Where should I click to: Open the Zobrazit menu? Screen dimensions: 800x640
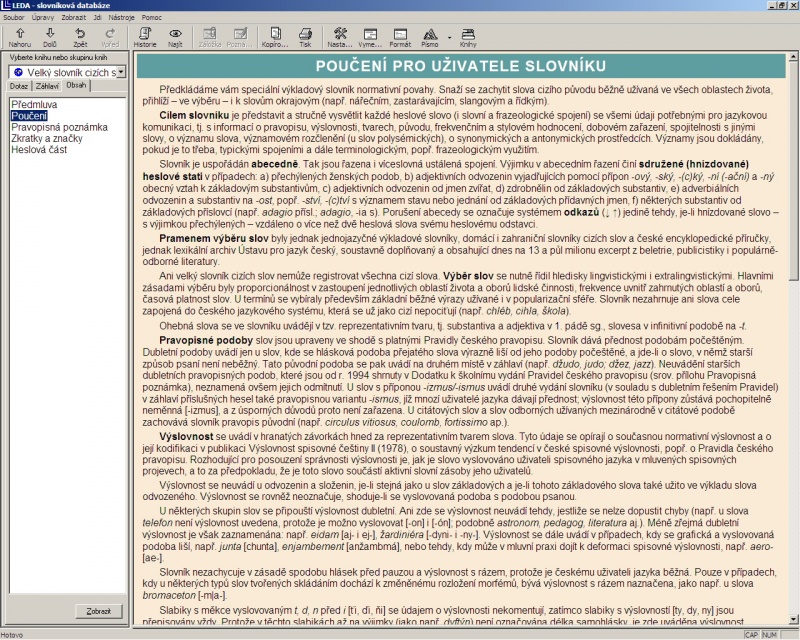tap(74, 17)
